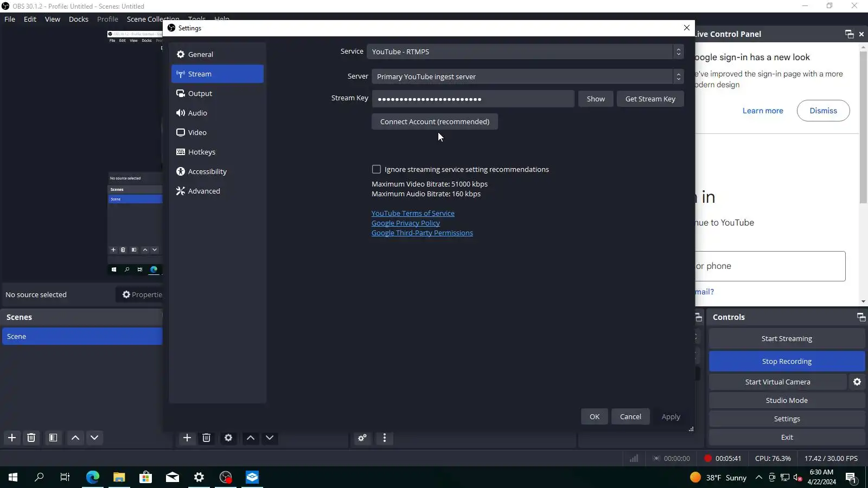This screenshot has width=868, height=488.
Task: Click the Get Stream Key button
Action: [650, 99]
